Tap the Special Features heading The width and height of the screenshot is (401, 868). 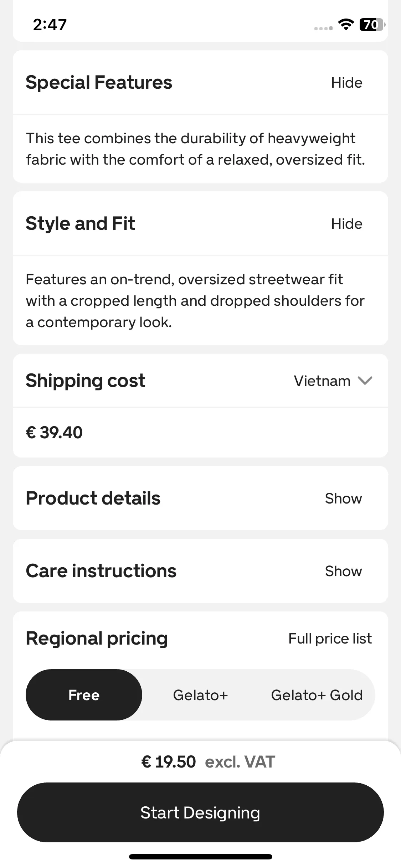pos(99,82)
